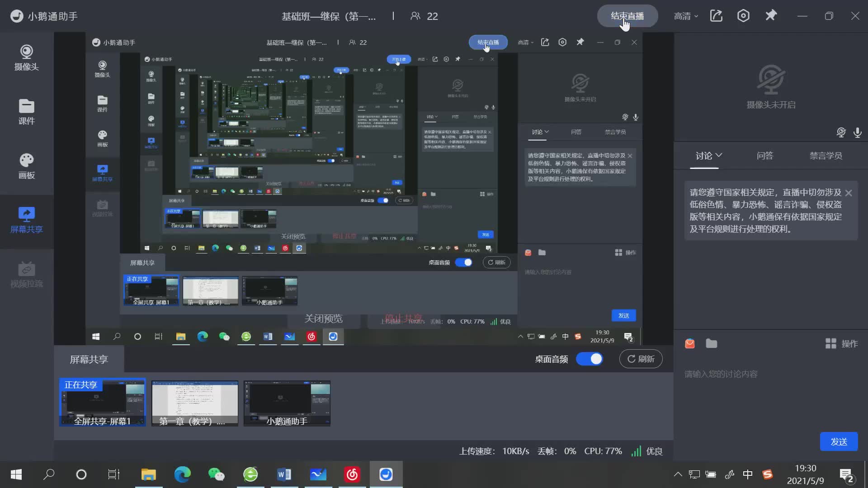Toggle the 桌面音频 desktop audio switch
This screenshot has height=488, width=868.
pos(590,359)
